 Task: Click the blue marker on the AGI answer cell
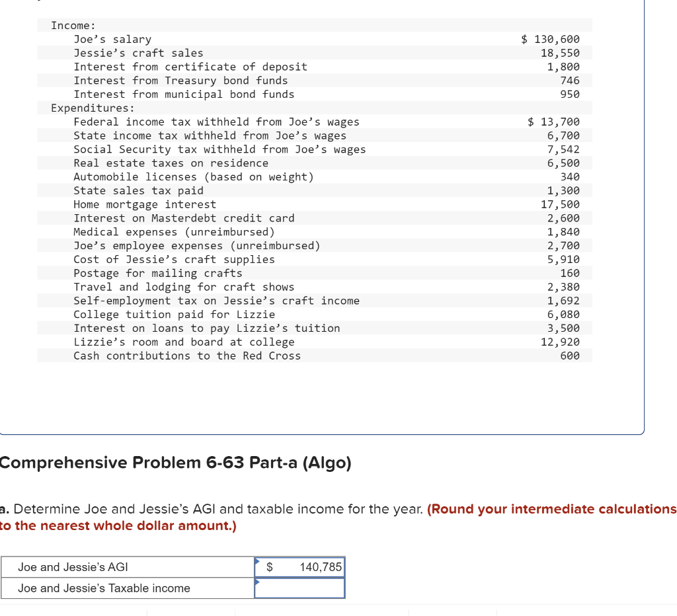(258, 560)
